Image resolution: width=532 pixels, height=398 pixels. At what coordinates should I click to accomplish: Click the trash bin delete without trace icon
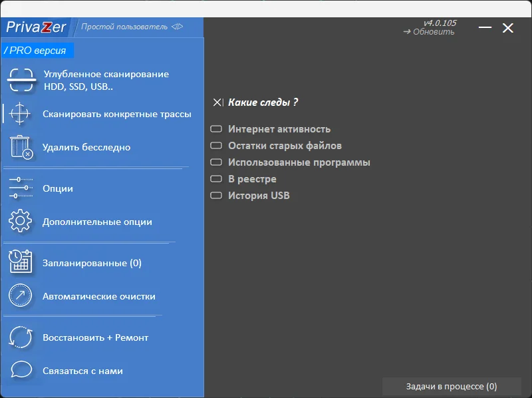click(21, 147)
